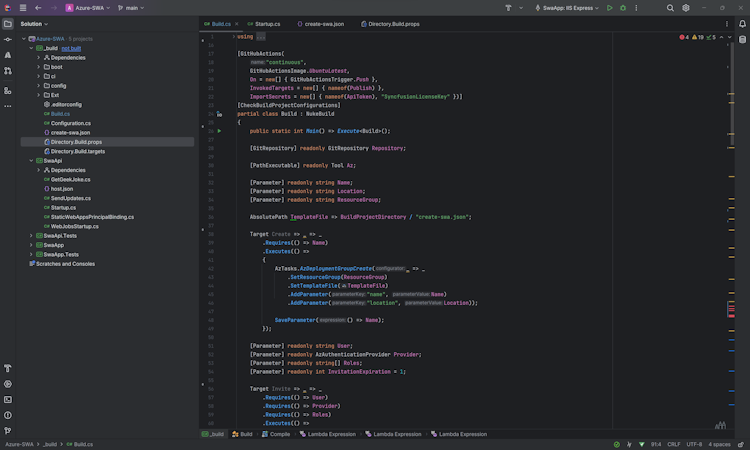This screenshot has width=750, height=450.
Task: Select GetGeekJoke.cs in the solution tree
Action: pyautogui.click(x=70, y=179)
